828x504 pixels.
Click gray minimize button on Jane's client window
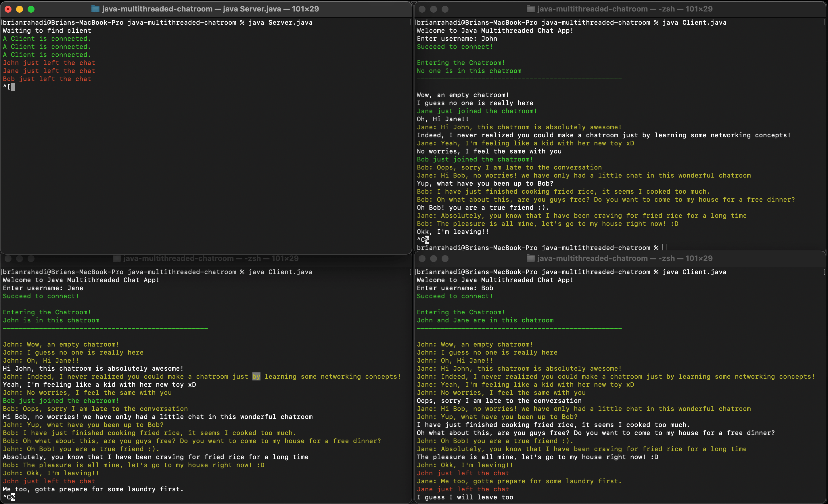pyautogui.click(x=20, y=259)
